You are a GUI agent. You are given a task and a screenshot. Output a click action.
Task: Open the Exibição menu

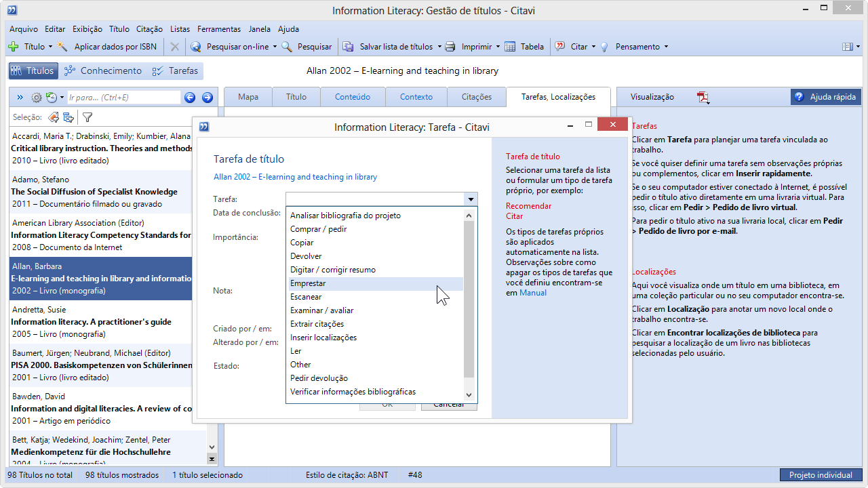click(x=87, y=29)
